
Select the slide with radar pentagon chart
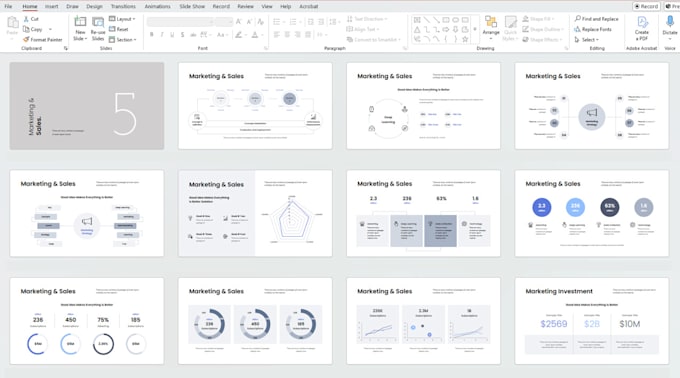255,213
